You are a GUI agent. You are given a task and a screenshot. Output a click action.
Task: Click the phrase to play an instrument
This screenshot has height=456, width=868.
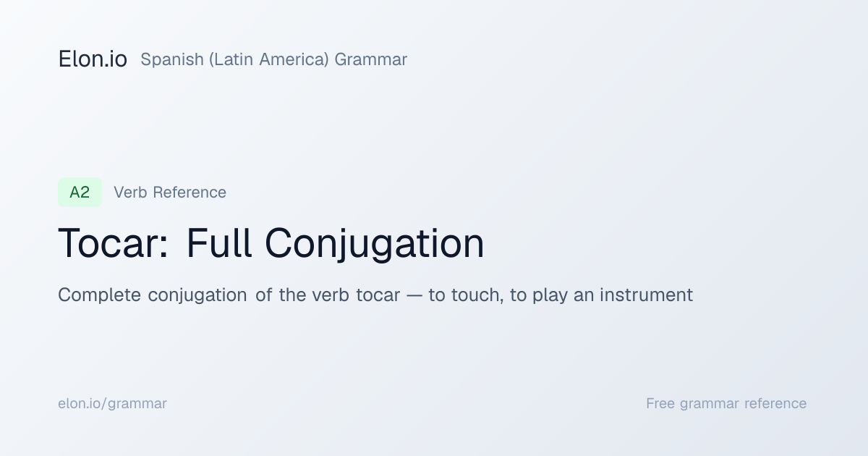tap(601, 295)
